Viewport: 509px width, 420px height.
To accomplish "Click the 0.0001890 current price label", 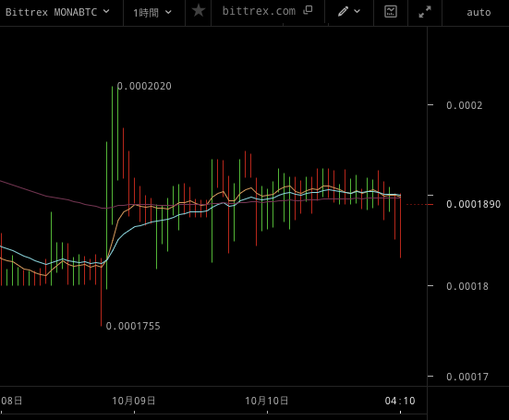I will [473, 204].
